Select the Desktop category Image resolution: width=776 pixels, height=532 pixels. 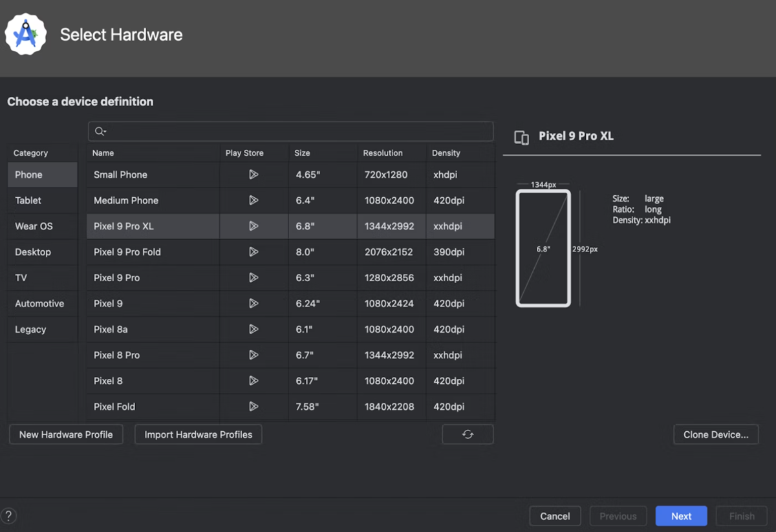click(43, 252)
